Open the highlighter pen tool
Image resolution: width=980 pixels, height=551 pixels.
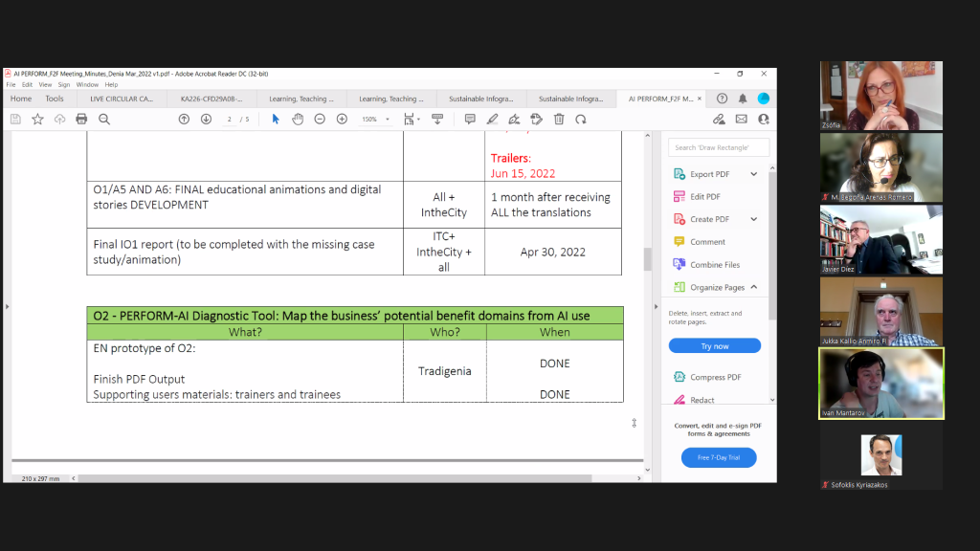pos(492,119)
